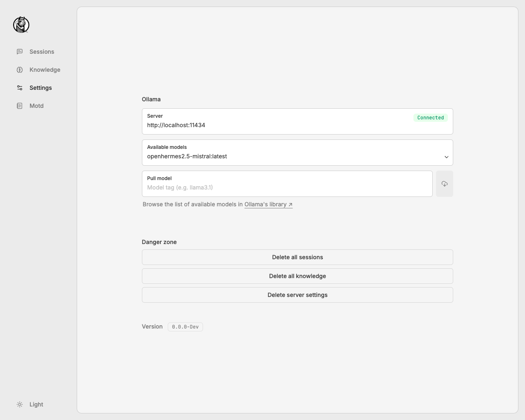The height and width of the screenshot is (420, 525).
Task: Click the Knowledge brain icon
Action: point(20,70)
